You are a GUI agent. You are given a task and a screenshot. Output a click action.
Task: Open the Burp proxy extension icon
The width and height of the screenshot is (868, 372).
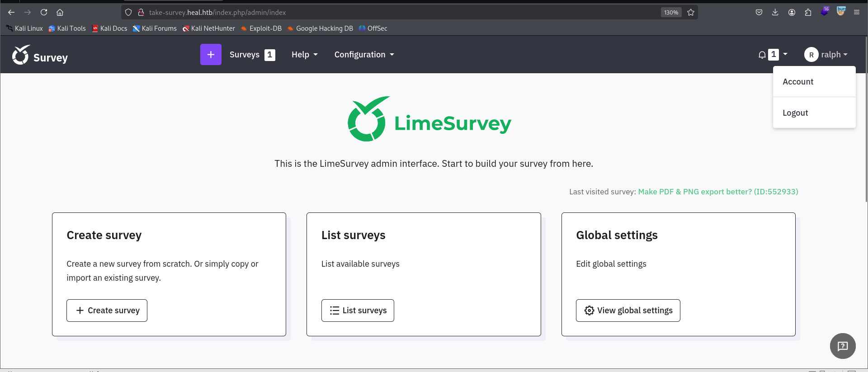coord(841,11)
